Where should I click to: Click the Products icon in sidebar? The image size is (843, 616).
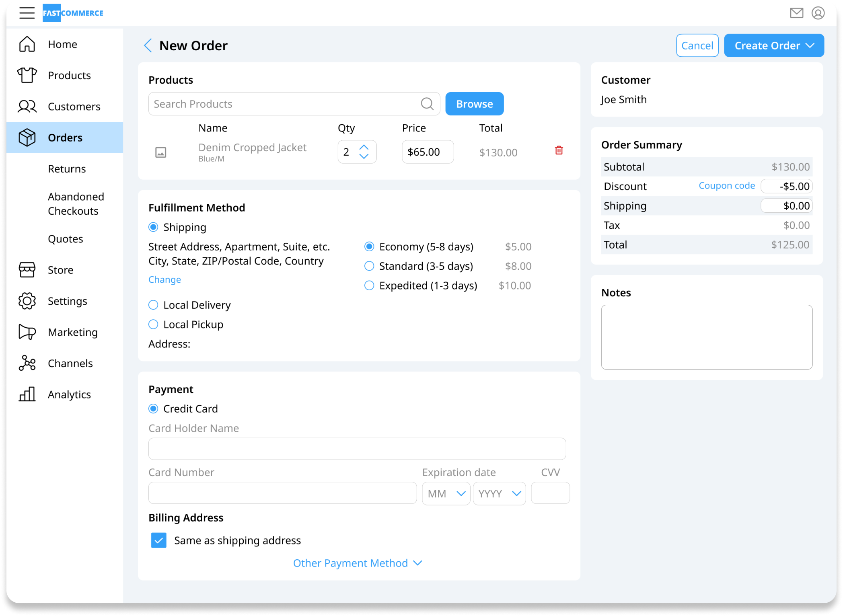click(25, 75)
